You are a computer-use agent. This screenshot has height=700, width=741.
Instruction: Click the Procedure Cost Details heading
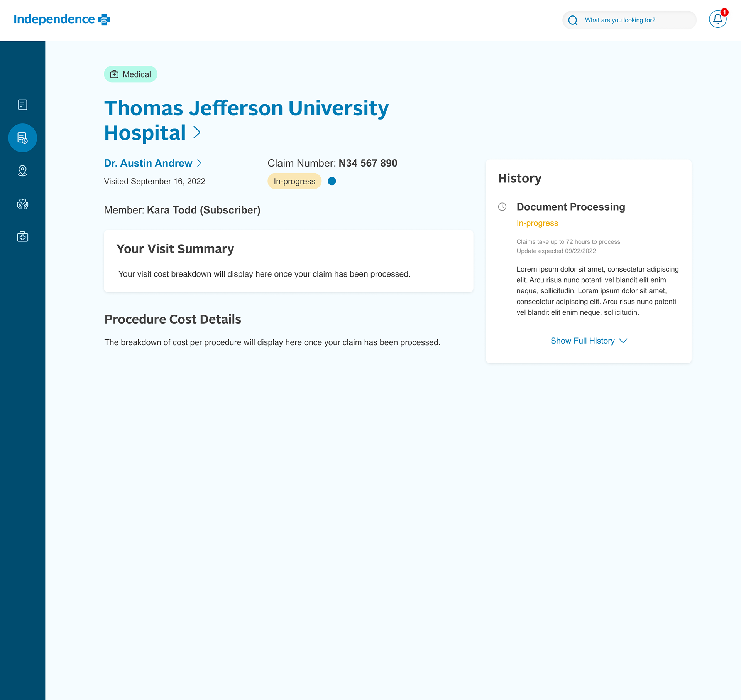pos(173,319)
